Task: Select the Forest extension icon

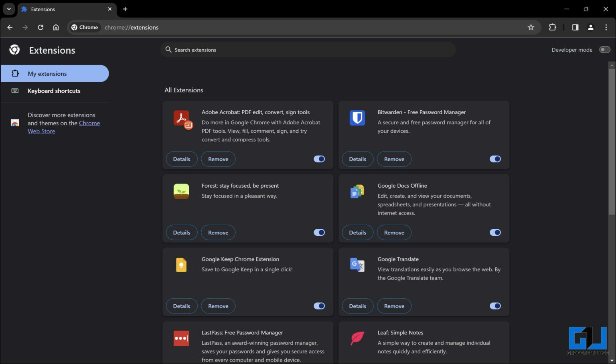Action: [181, 191]
